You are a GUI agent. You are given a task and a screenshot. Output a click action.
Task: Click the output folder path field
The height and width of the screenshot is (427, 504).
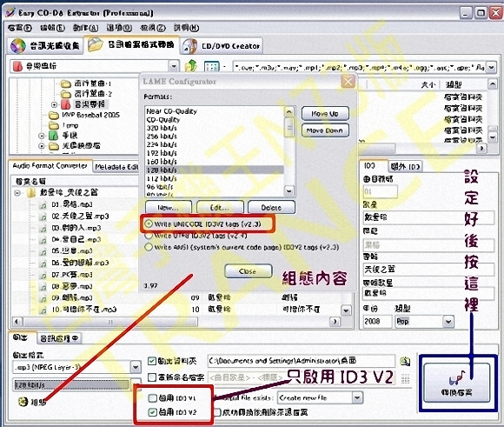302,361
